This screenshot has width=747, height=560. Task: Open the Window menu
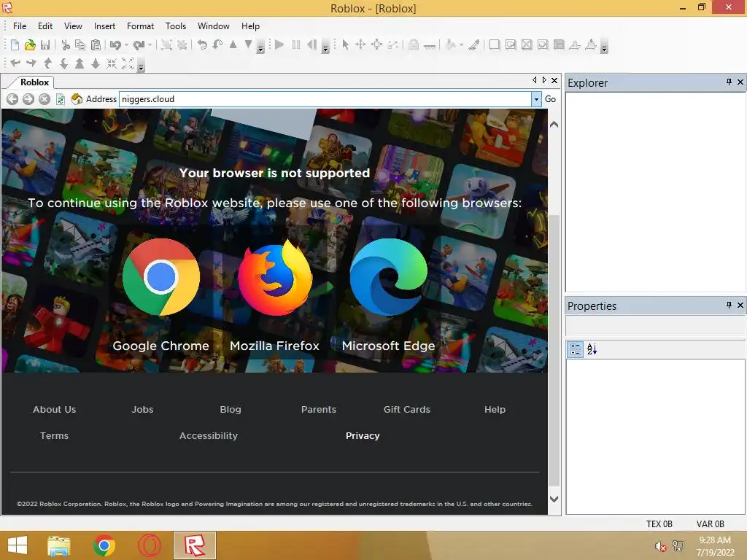pyautogui.click(x=214, y=26)
